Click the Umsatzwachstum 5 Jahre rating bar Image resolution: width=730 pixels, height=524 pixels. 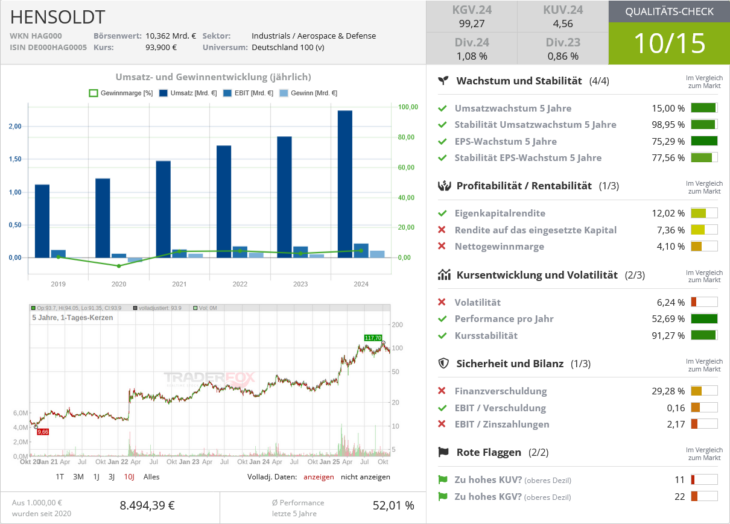[705, 108]
